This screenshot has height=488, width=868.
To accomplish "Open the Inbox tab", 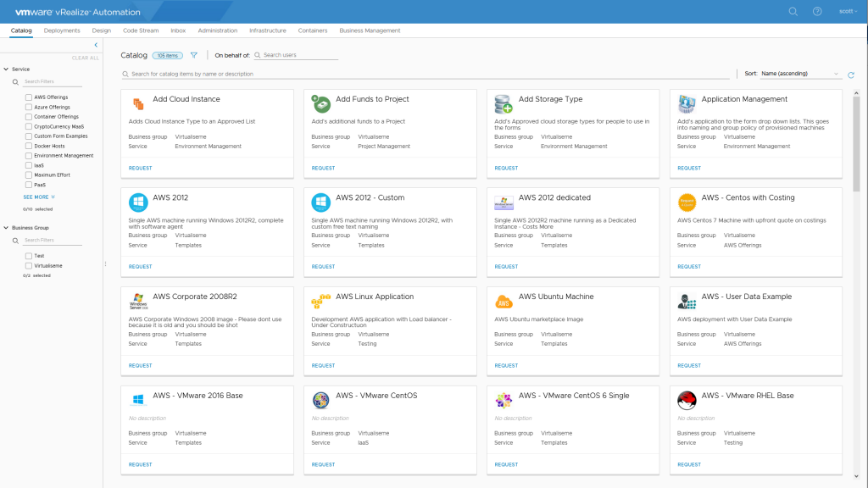I will coord(178,30).
